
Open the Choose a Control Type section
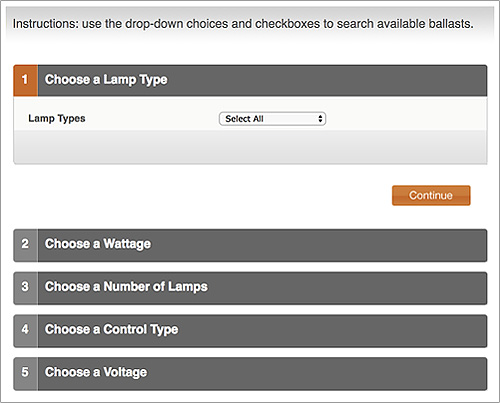(x=250, y=331)
